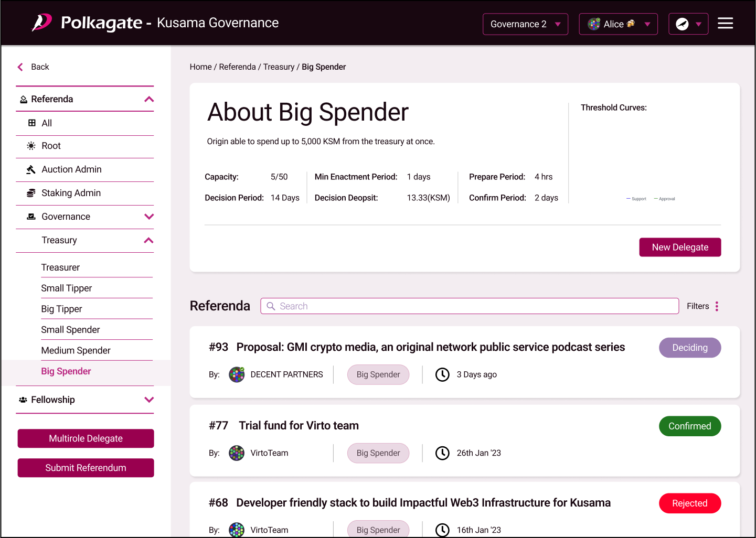The width and height of the screenshot is (756, 538).
Task: Open the Kusama chain bird icon selector
Action: (x=688, y=24)
